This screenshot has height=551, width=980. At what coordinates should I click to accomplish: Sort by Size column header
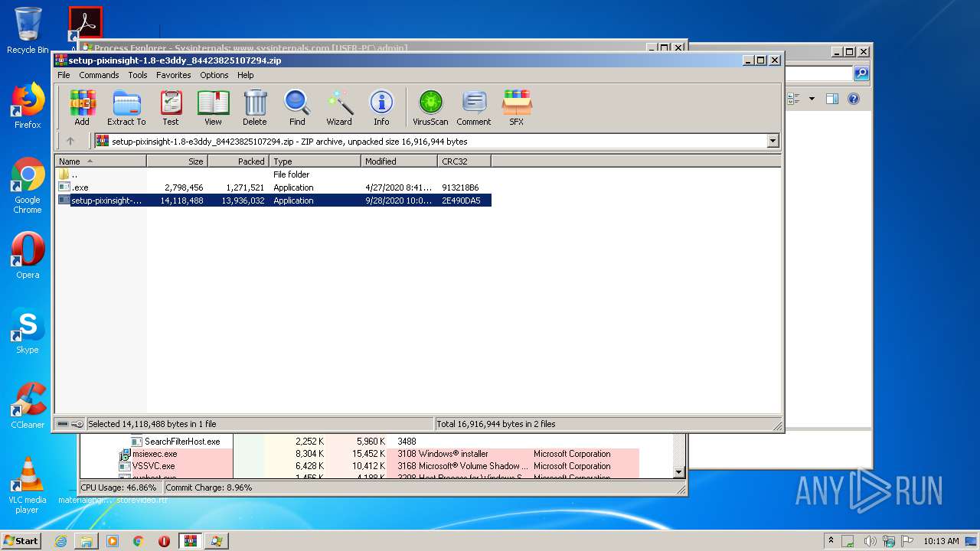[177, 161]
